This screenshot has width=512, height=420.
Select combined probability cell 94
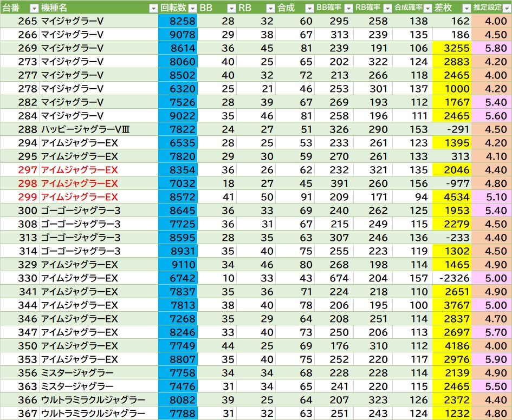coord(412,197)
